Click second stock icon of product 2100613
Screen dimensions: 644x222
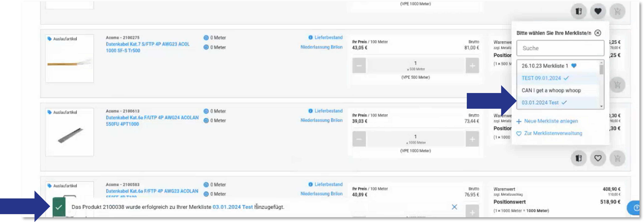coord(206,121)
